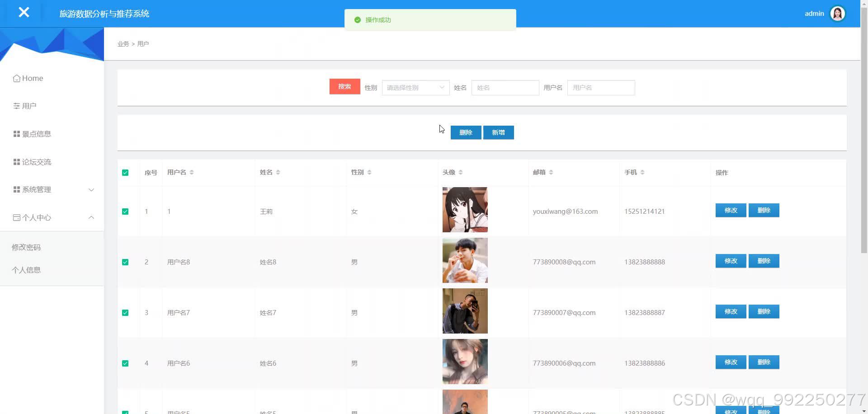The image size is (868, 414).
Task: Open 王莉's avatar thumbnail
Action: pos(465,210)
